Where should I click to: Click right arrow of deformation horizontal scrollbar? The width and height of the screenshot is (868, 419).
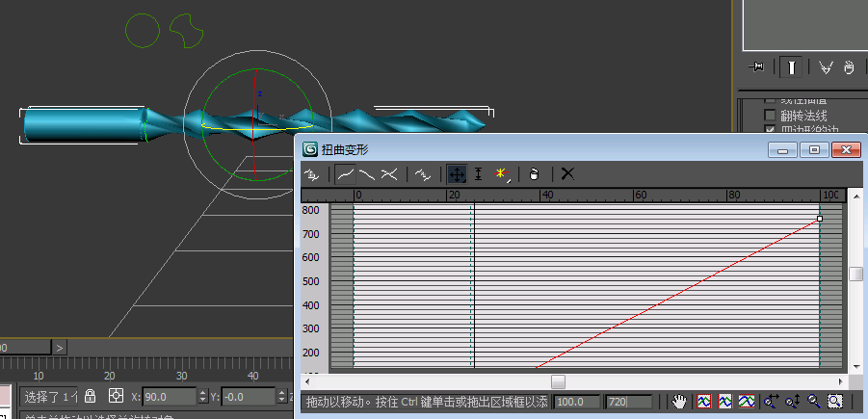click(841, 381)
